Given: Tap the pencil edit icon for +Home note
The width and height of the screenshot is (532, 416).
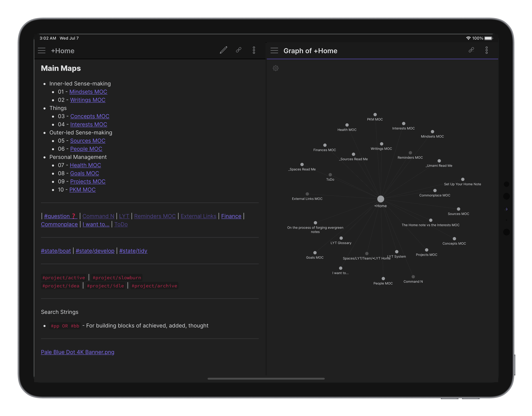Looking at the screenshot, I should 223,50.
